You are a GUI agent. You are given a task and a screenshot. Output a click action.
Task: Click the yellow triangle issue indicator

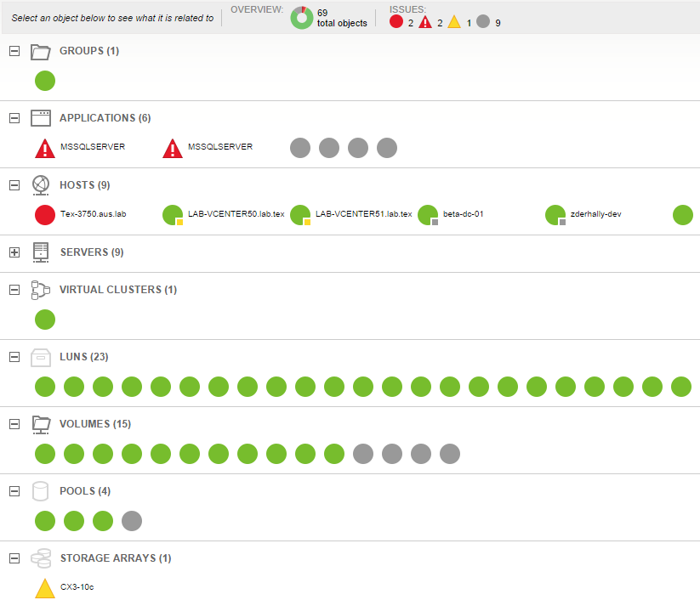[454, 22]
